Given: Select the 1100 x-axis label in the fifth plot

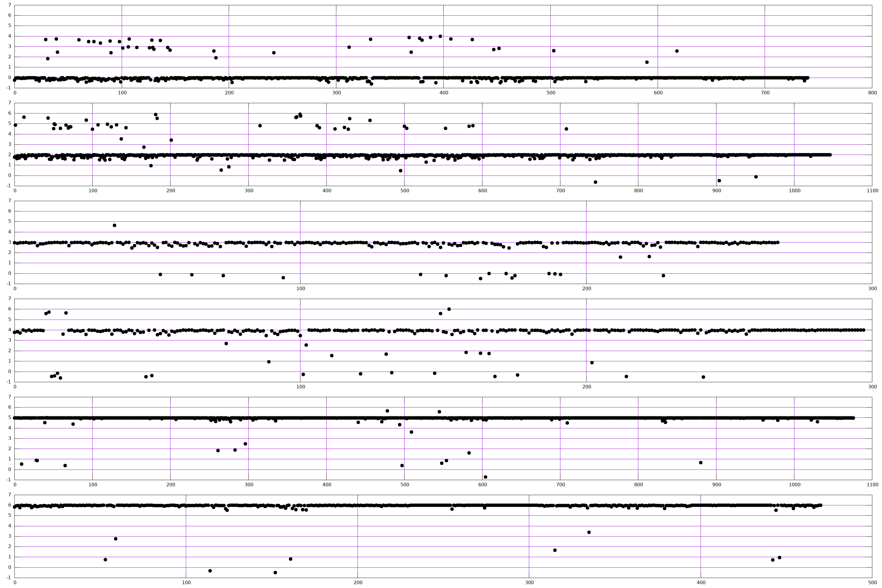Looking at the screenshot, I should click(x=872, y=485).
